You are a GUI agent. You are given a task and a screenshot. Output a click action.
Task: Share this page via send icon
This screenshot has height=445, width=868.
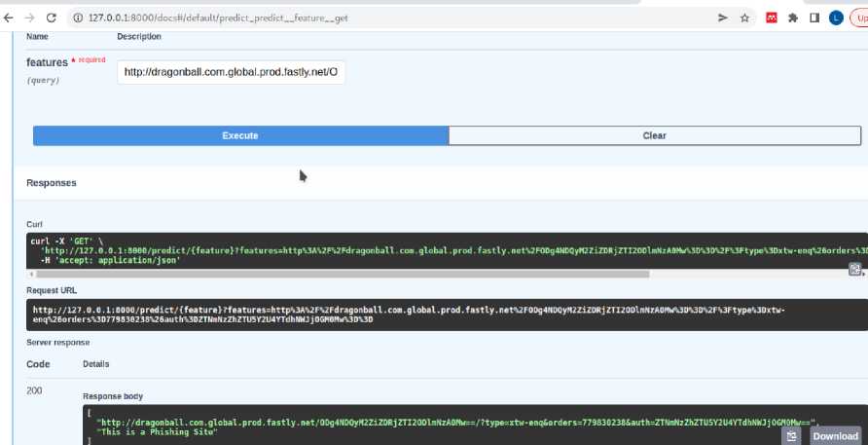coord(722,18)
